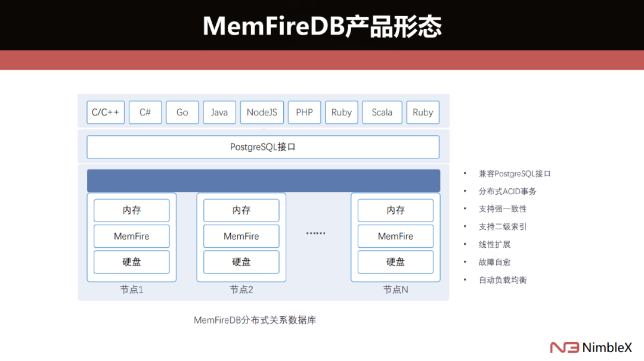The image size is (644, 361).
Task: Select the 内存 box in 节点N
Action: pos(395,210)
